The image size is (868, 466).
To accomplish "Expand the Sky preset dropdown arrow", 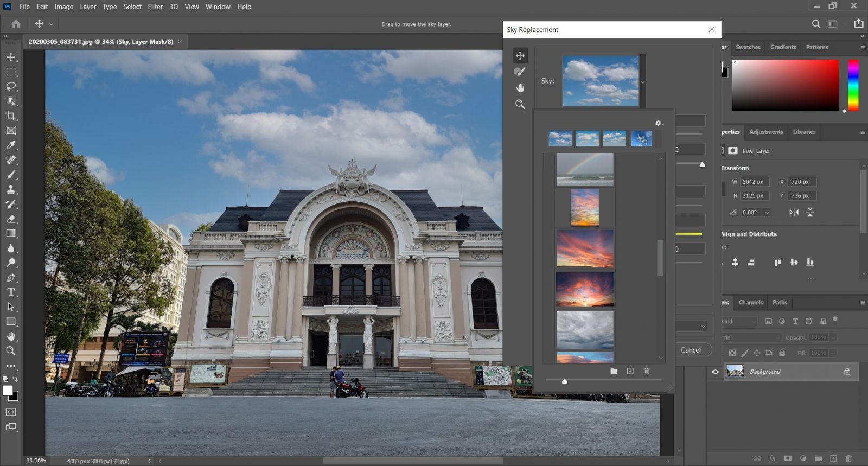I will tap(643, 82).
